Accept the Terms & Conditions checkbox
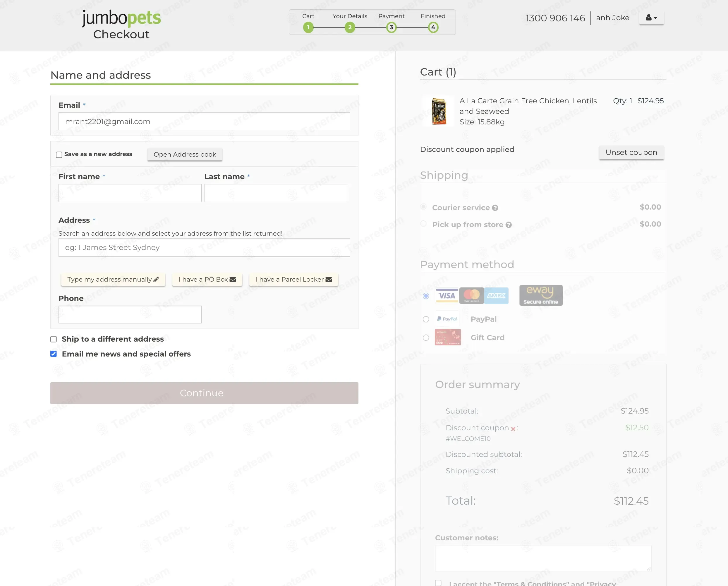Screen dimensions: 728x586 [x=438, y=583]
